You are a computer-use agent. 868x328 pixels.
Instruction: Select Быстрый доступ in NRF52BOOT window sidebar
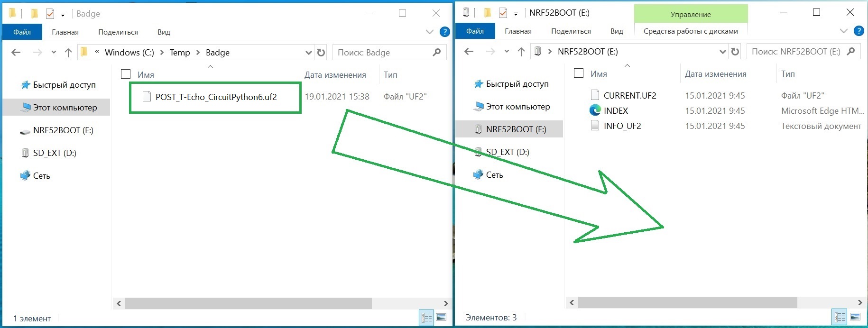click(512, 84)
